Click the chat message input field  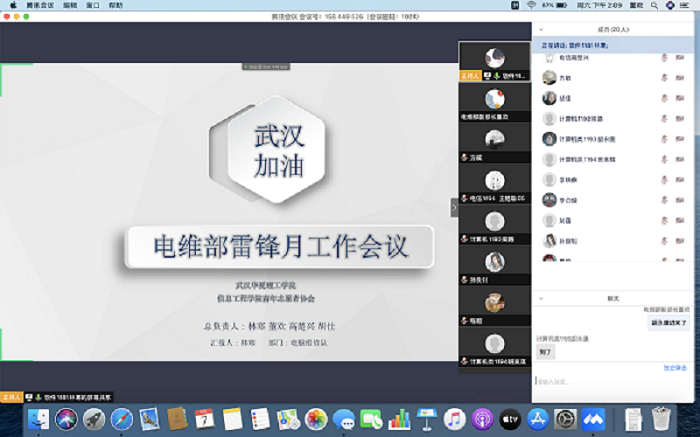[x=612, y=382]
